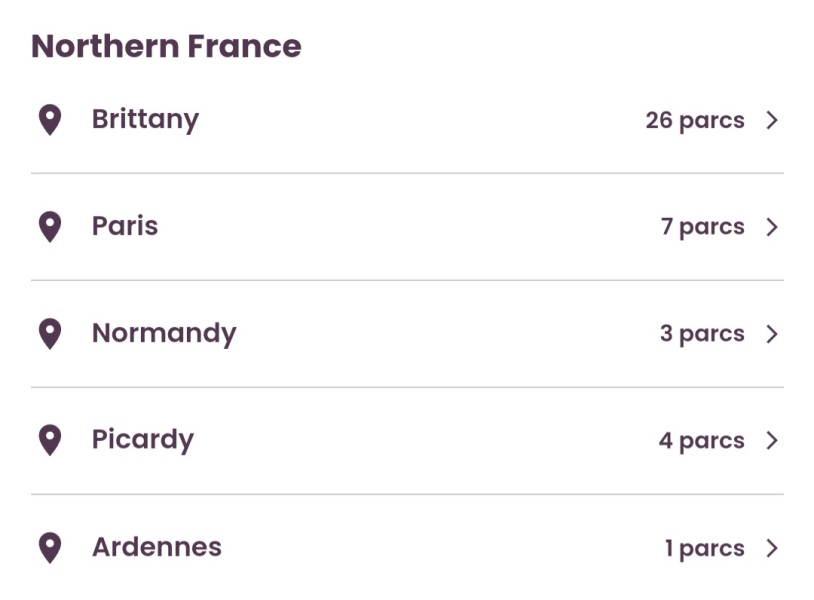Expand Brittany using its right chevron
The height and width of the screenshot is (600, 814).
(x=772, y=120)
